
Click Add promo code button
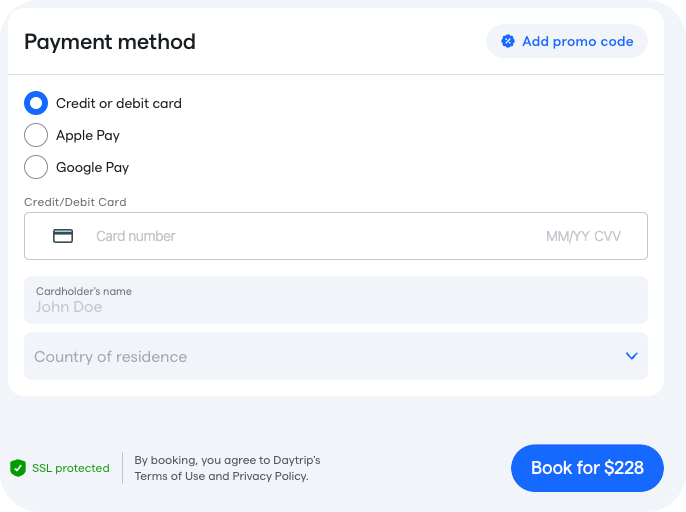pyautogui.click(x=567, y=41)
